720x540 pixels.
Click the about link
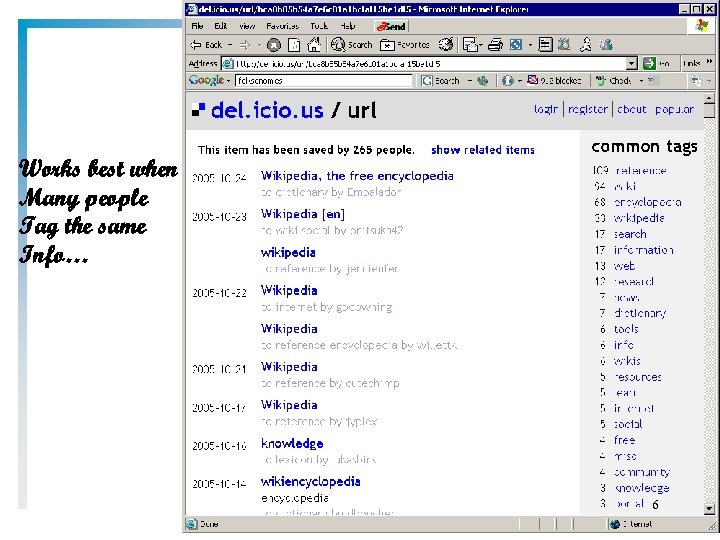[631, 109]
